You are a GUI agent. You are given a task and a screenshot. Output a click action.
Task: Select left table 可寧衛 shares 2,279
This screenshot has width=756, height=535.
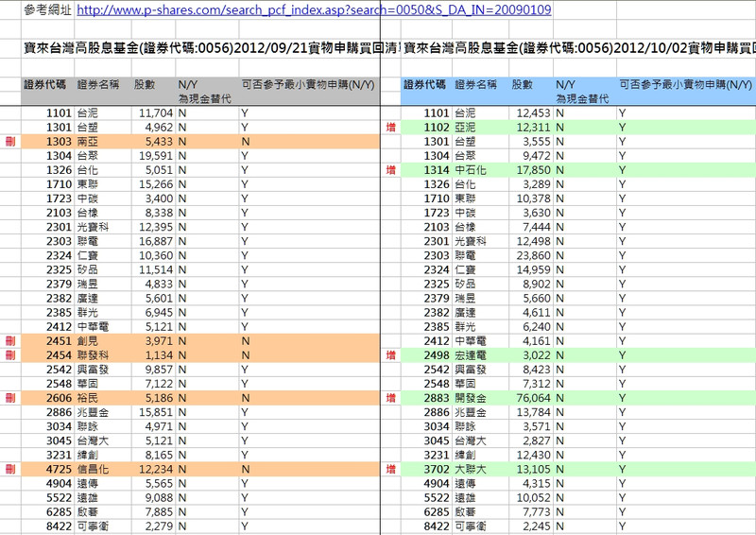coord(159,526)
